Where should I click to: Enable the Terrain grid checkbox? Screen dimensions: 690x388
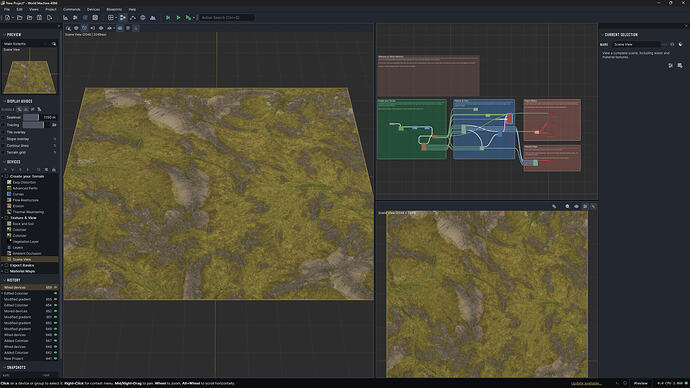4,152
